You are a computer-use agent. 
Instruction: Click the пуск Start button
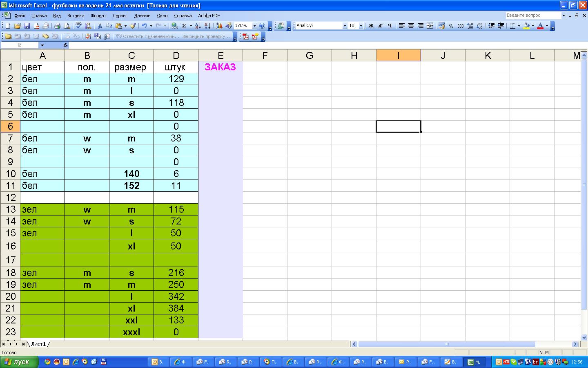pos(19,362)
